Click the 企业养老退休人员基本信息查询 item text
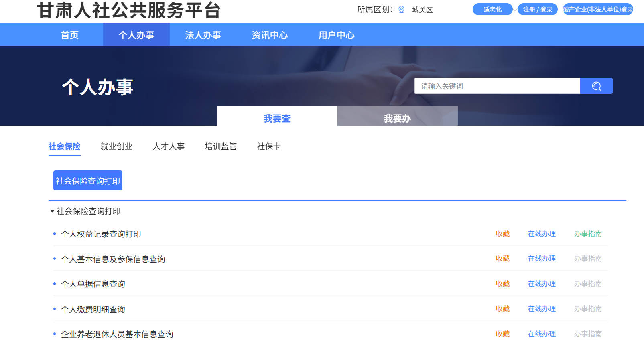Viewport: 644px width, 340px height. point(117,334)
